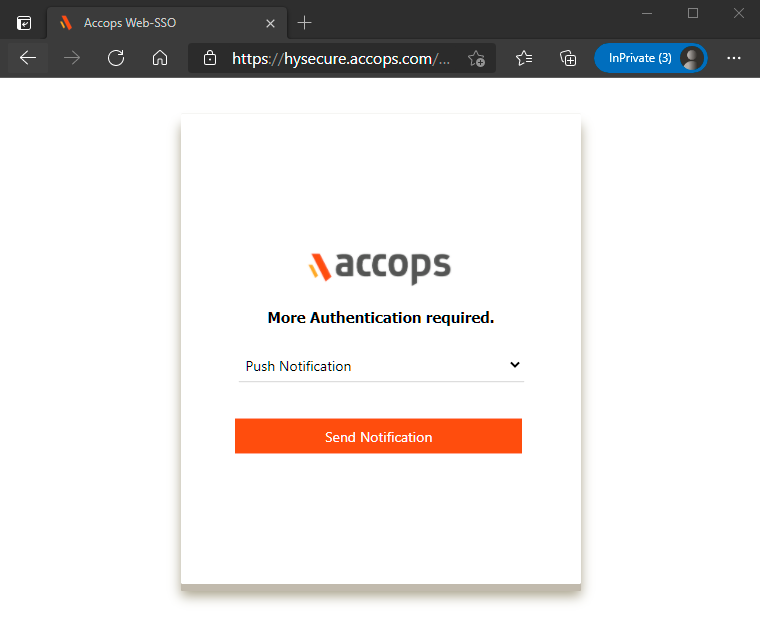Close the Accops Web-SSO tab
Screen dimensions: 760x618
270,22
